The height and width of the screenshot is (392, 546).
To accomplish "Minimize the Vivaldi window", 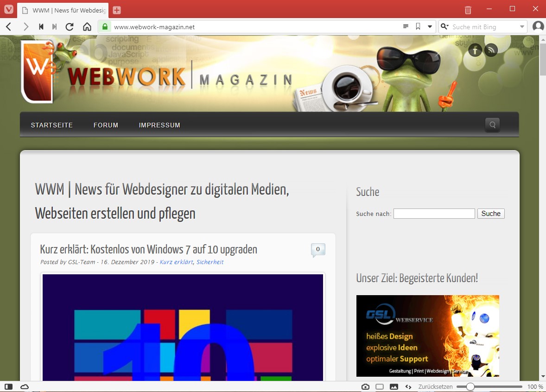I will coord(489,9).
